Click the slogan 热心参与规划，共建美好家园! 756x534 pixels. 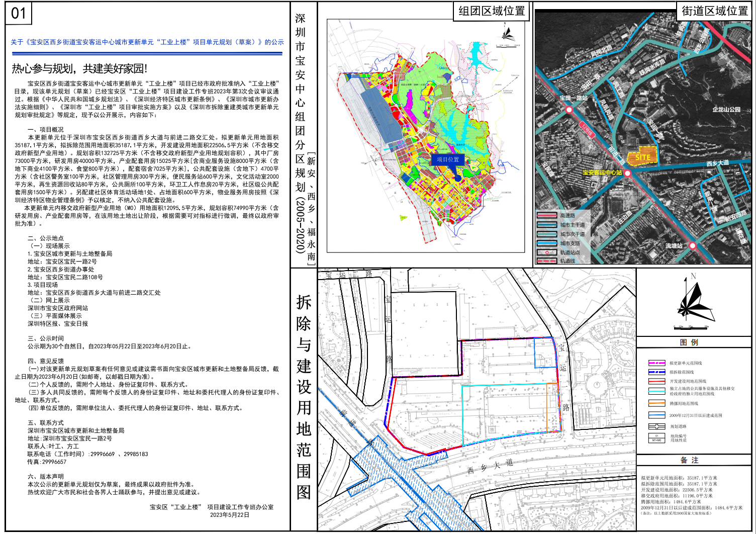click(x=79, y=69)
